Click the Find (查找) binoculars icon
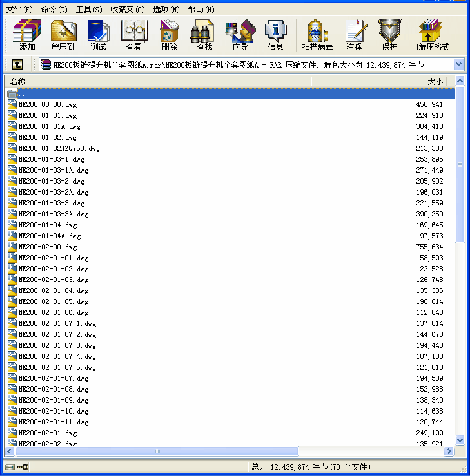The width and height of the screenshot is (470, 476). (204, 35)
